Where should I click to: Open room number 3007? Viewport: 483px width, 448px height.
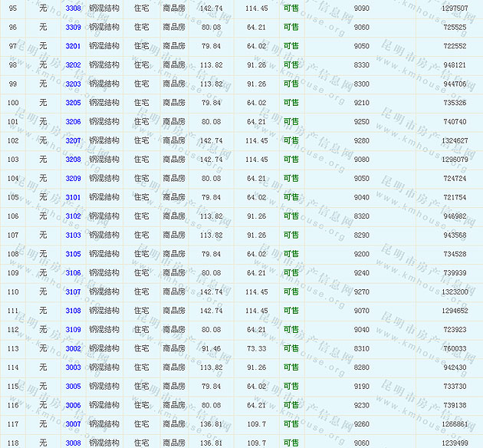pos(73,424)
